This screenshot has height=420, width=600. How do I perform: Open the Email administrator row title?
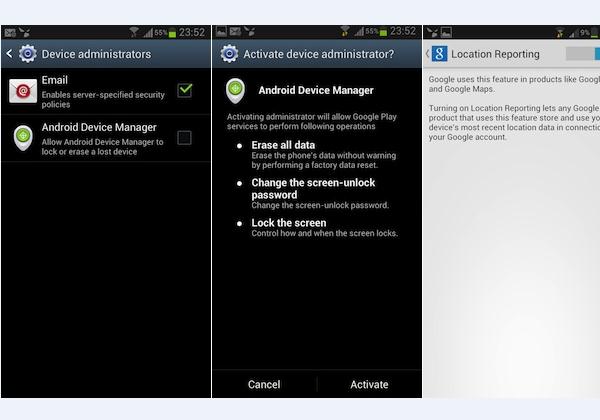pyautogui.click(x=55, y=80)
